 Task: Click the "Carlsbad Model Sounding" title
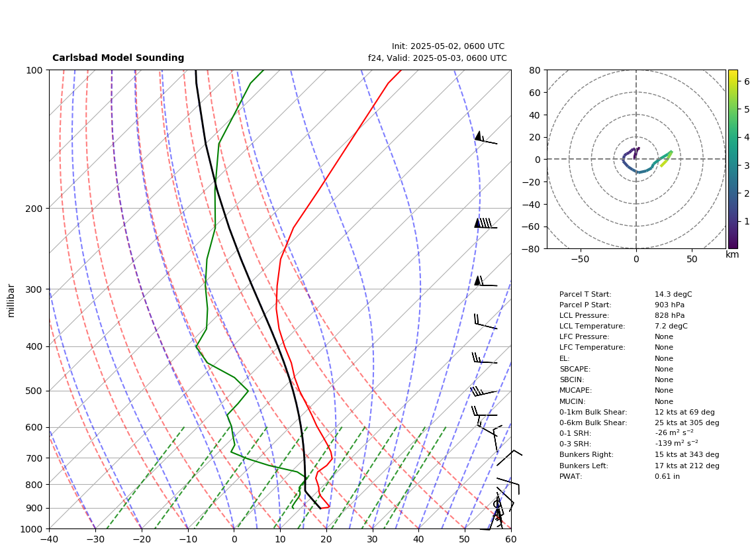118,58
